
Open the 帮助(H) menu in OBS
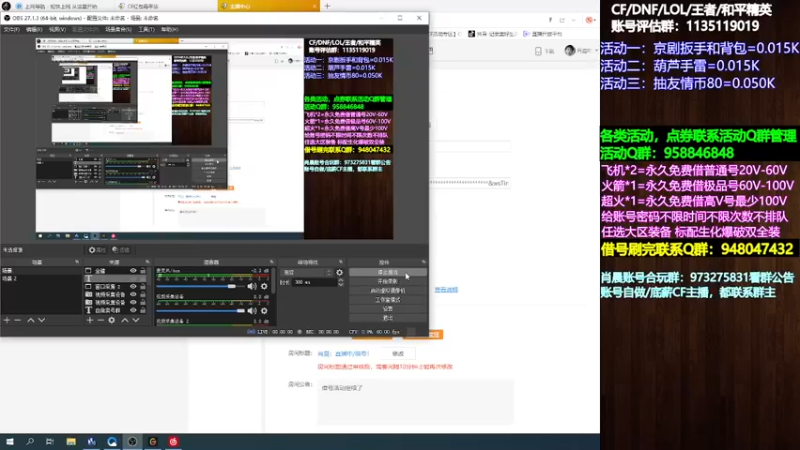[x=169, y=30]
